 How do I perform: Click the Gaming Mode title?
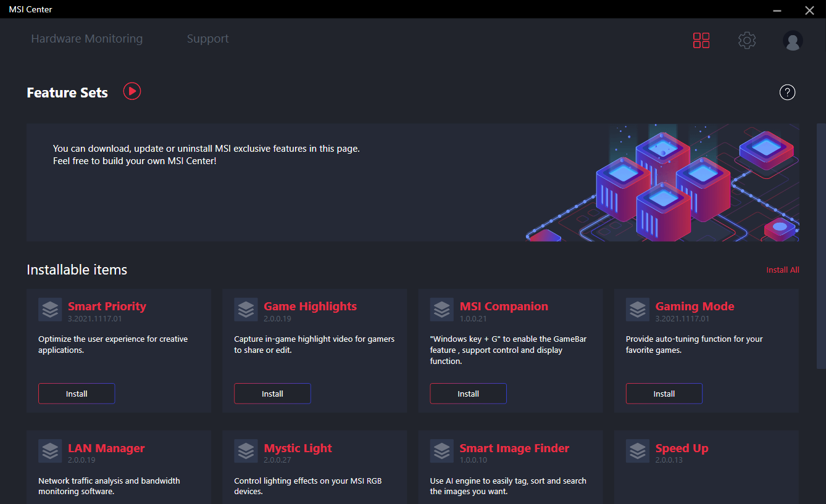tap(695, 307)
